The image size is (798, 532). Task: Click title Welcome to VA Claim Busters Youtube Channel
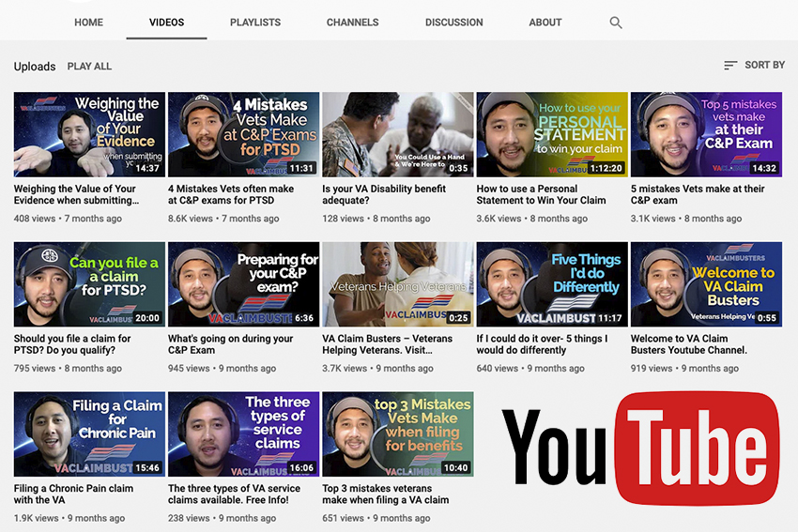[689, 344]
